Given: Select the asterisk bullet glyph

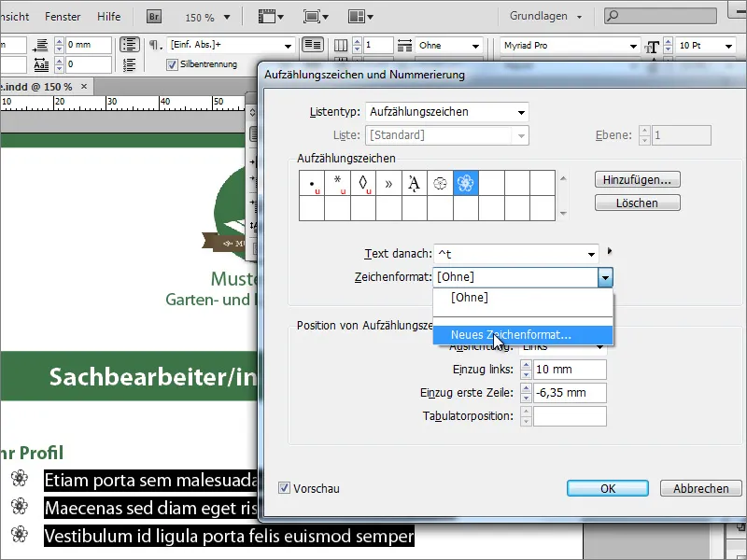Looking at the screenshot, I should pos(338,183).
